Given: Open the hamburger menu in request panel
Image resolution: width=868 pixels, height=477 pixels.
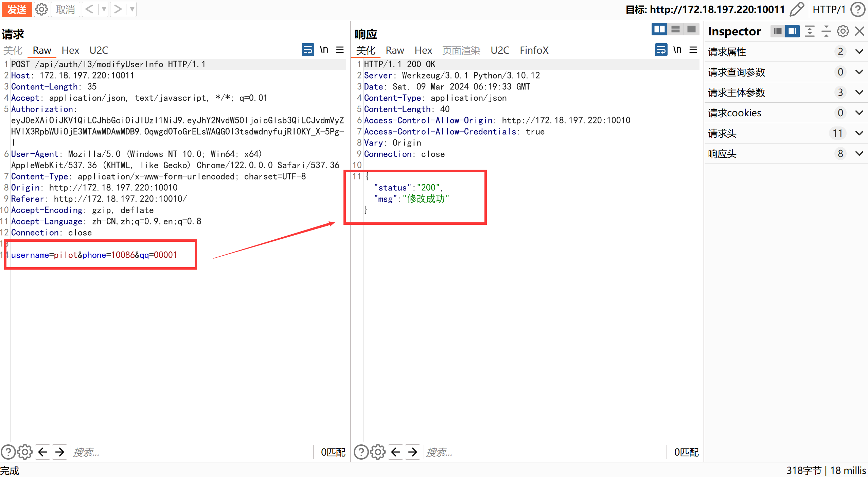Looking at the screenshot, I should pos(340,50).
